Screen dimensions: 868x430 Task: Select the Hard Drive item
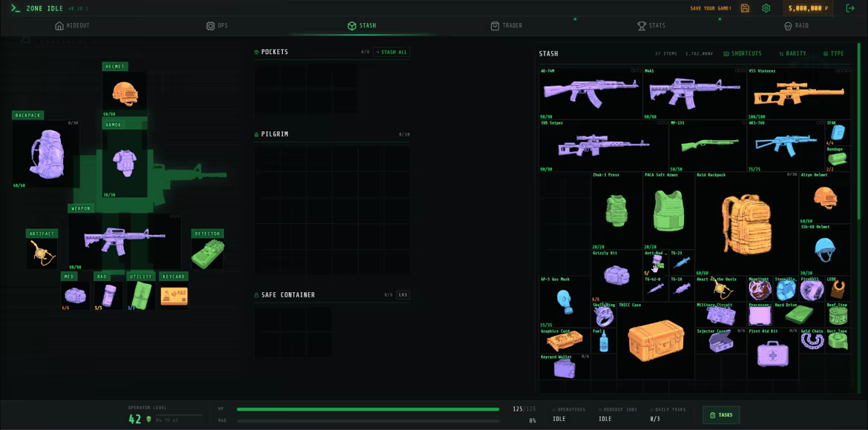[x=799, y=314]
